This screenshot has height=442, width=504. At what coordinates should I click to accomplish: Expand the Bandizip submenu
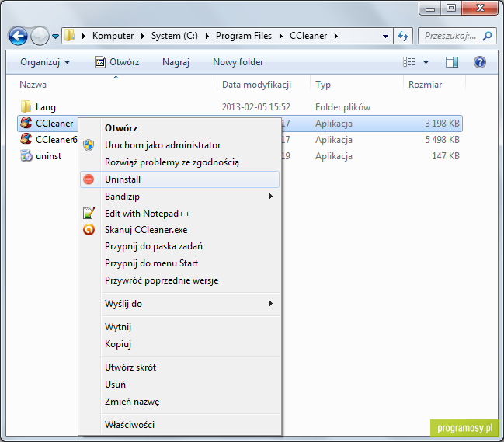point(179,196)
